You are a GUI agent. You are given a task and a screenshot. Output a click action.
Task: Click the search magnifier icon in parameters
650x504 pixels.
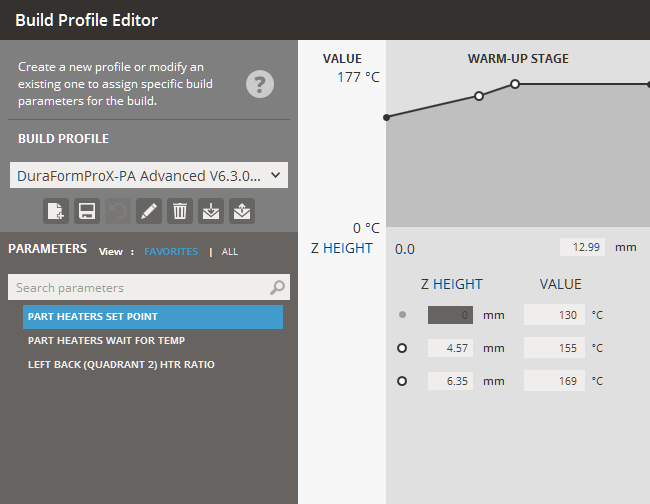point(277,288)
